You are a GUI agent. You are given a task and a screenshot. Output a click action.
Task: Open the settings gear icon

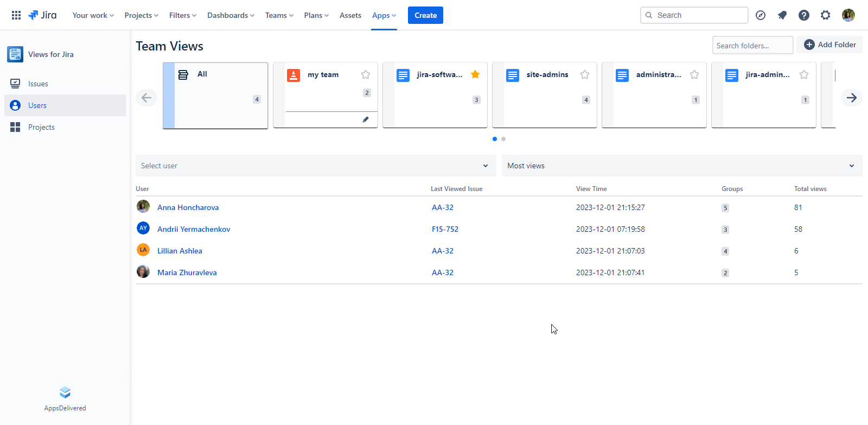point(826,15)
